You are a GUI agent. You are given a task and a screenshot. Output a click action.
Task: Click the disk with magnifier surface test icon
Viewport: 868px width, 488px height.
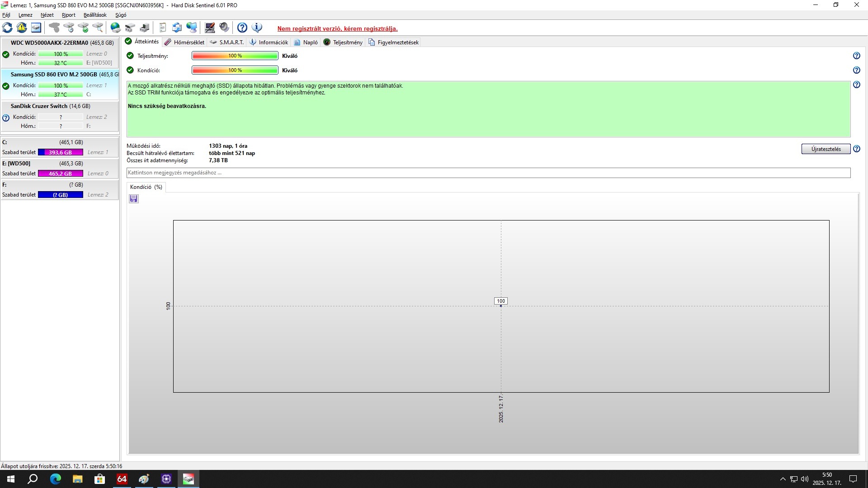click(98, 28)
